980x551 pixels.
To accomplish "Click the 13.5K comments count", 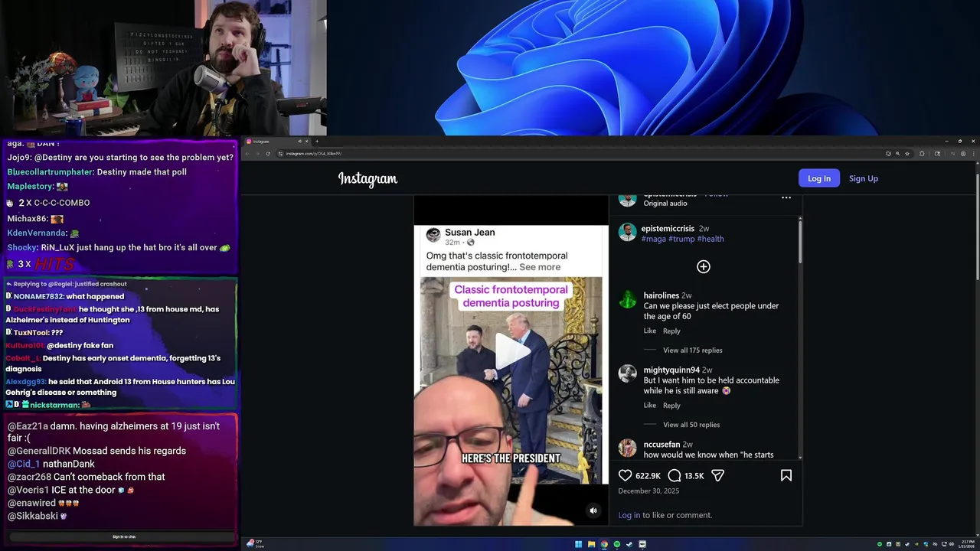I will (694, 476).
